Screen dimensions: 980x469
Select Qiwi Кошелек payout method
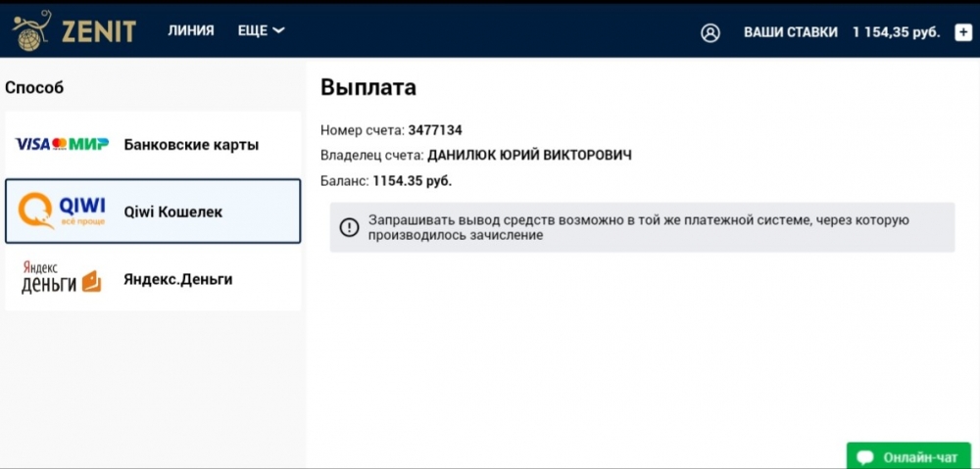(173, 211)
